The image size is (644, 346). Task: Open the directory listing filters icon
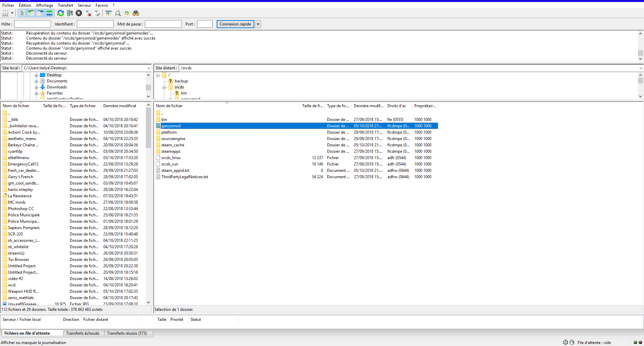[108, 13]
